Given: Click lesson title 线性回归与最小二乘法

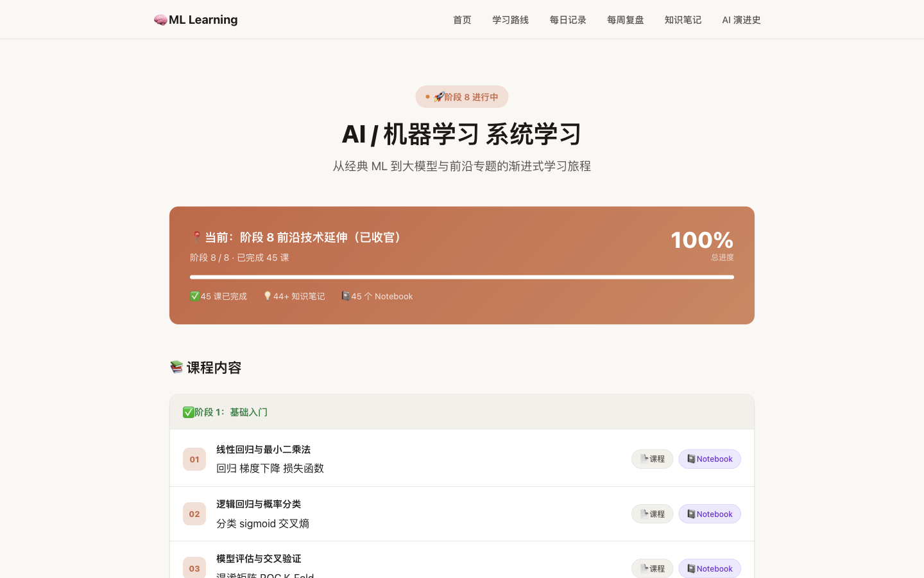Looking at the screenshot, I should coord(263,450).
